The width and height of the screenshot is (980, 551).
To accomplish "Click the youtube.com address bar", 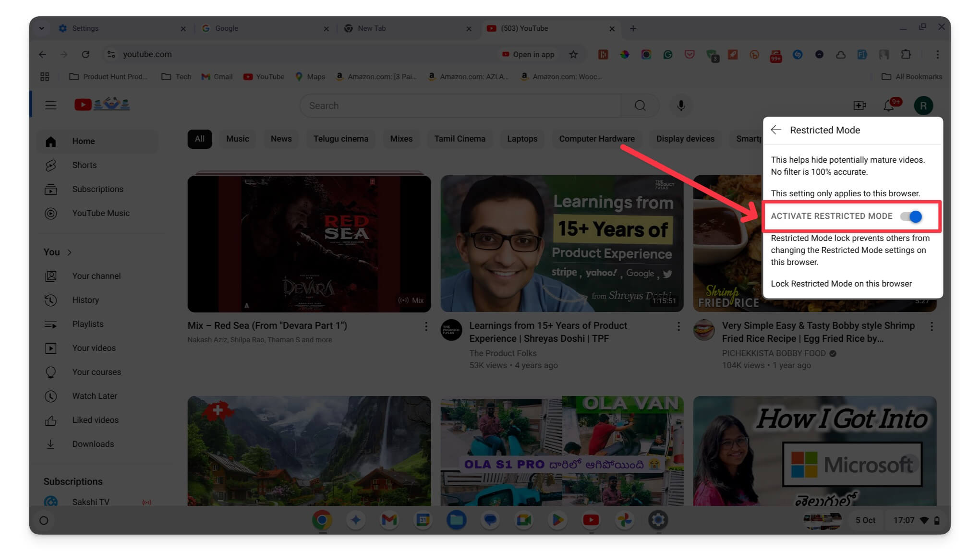I will click(307, 54).
